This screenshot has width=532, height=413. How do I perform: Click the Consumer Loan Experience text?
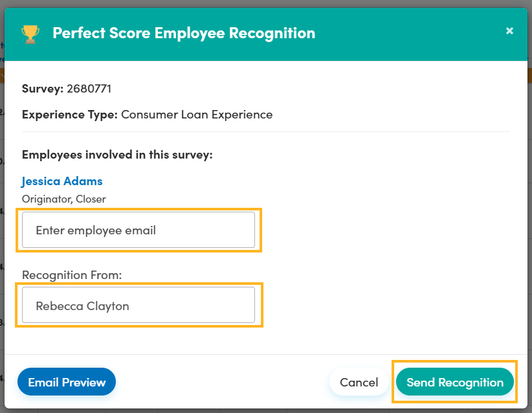point(197,115)
